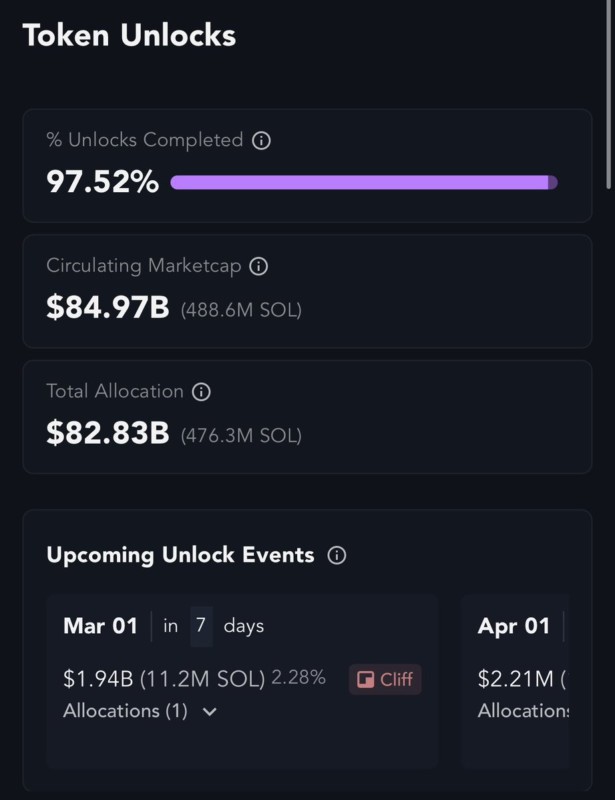Select the Mar 01 unlock date
The width and height of the screenshot is (615, 800).
click(100, 626)
